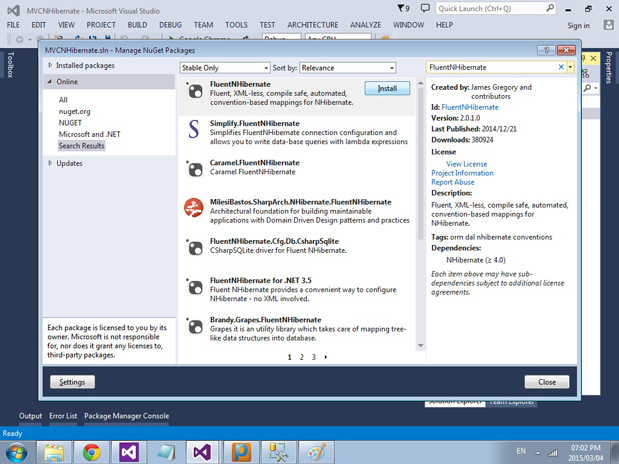Click the package list scrollbar thumb
The width and height of the screenshot is (619, 464).
(x=420, y=163)
